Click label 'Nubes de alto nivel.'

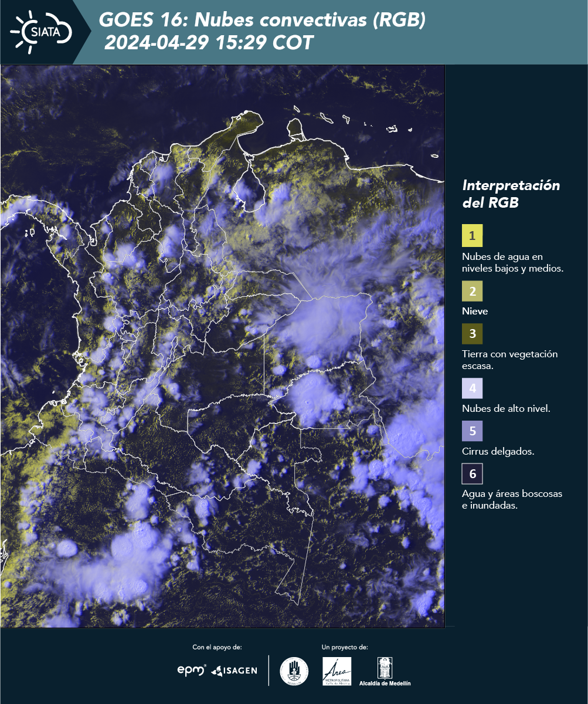(x=506, y=409)
